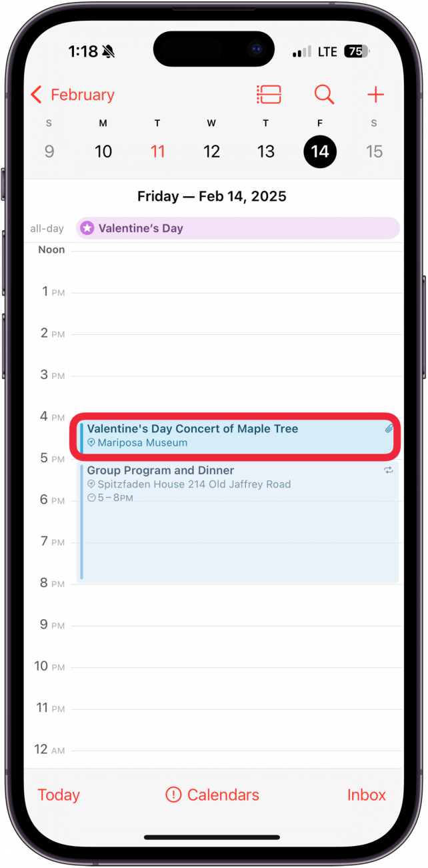Go back to February month view

click(73, 95)
